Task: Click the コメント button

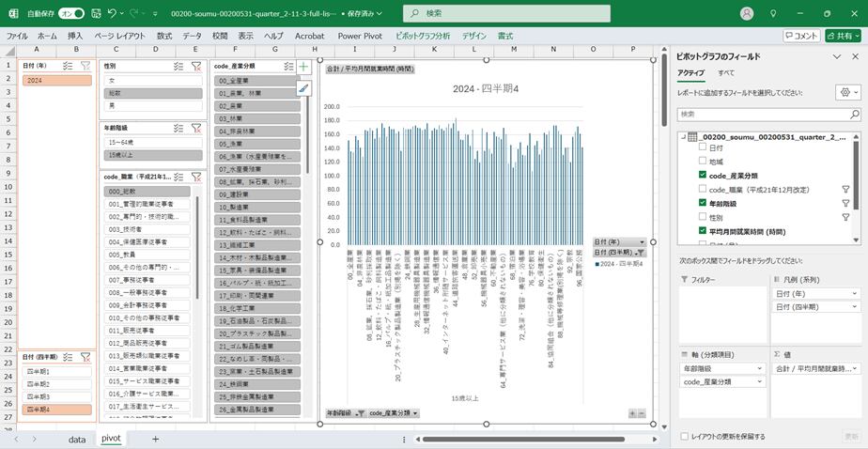Action: [801, 36]
